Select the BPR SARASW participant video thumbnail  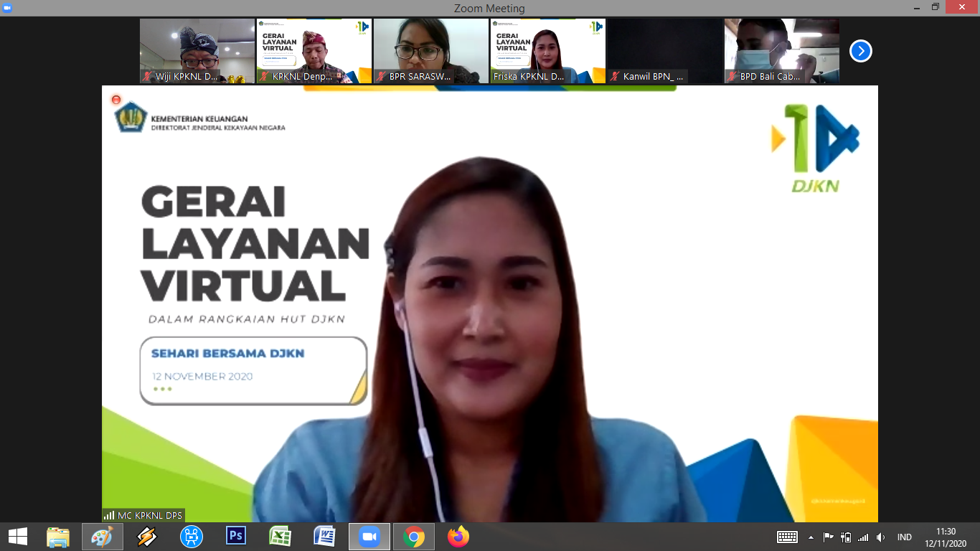pos(430,50)
